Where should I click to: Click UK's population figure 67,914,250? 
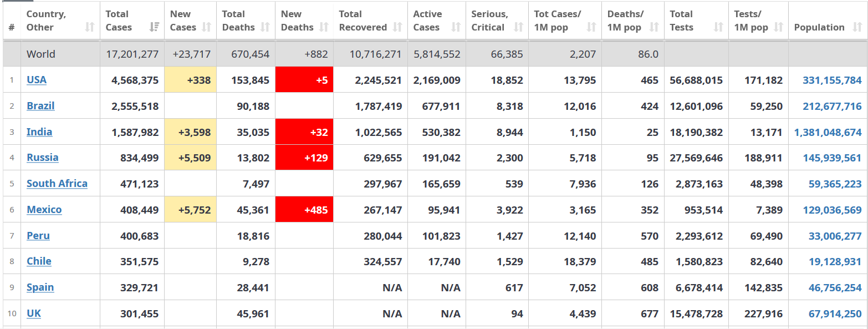point(835,314)
